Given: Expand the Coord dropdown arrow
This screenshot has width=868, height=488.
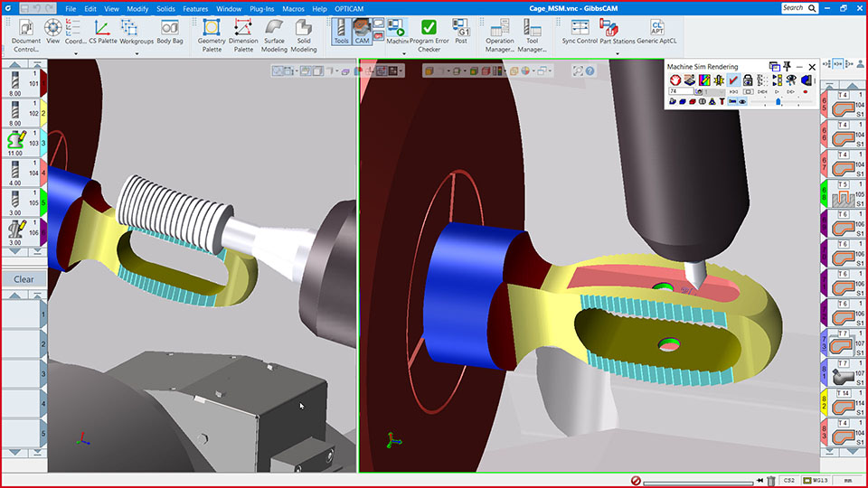Looking at the screenshot, I should 75,53.
